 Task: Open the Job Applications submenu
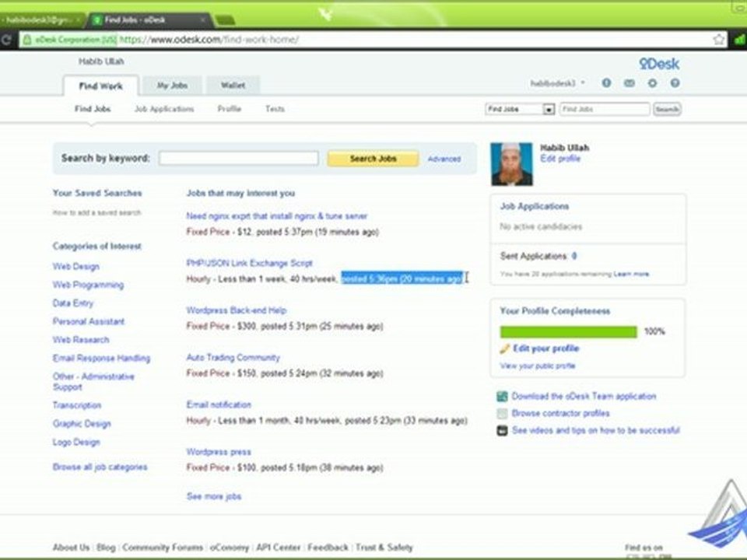(x=164, y=109)
